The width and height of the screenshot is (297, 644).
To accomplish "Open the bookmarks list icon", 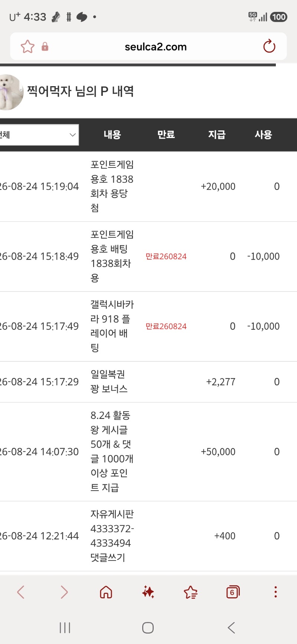I will [x=190, y=592].
